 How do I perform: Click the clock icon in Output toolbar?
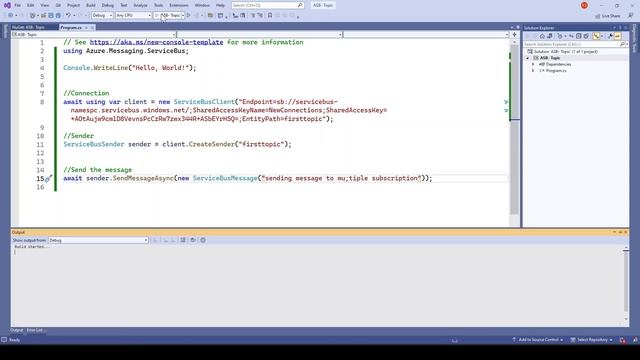[x=203, y=240]
